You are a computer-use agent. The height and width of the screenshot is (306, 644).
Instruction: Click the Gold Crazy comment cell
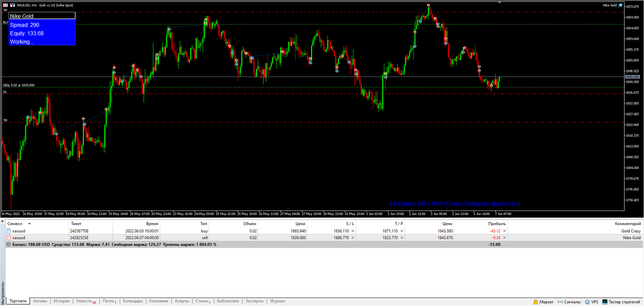coord(631,231)
